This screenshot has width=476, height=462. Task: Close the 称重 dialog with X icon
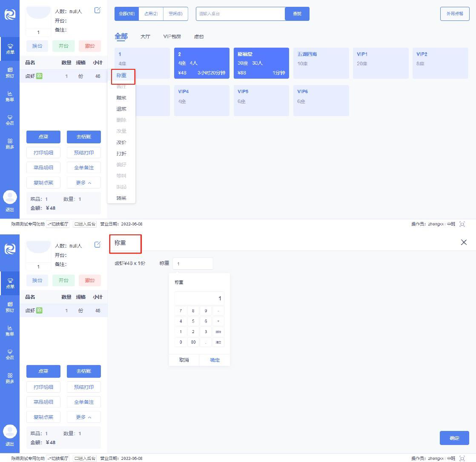pyautogui.click(x=464, y=242)
